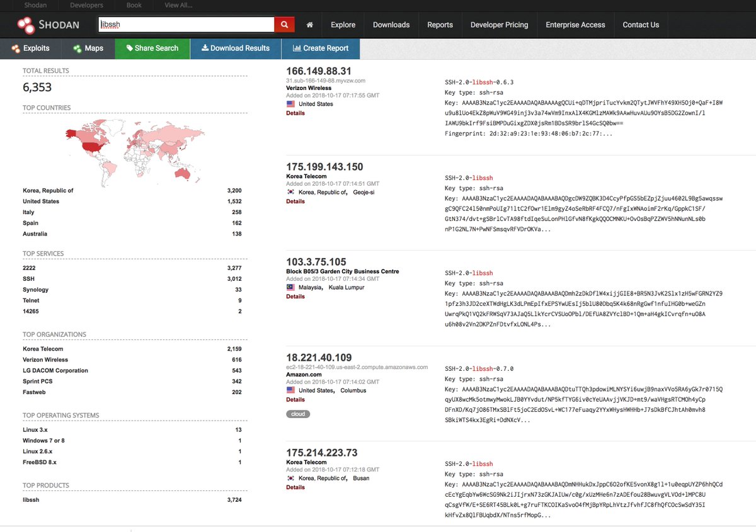Open IP 103.3.75.105 result
This screenshot has width=756, height=532.
[x=316, y=262]
